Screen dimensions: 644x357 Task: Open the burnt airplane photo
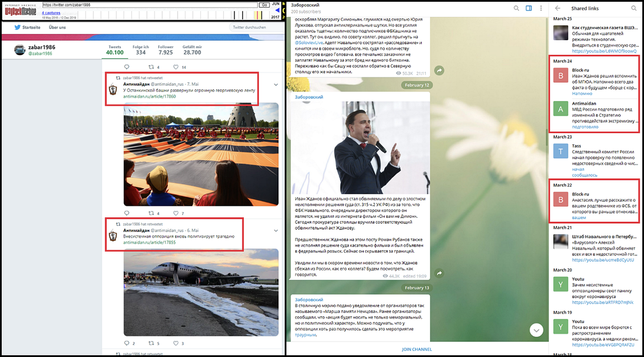coord(201,292)
